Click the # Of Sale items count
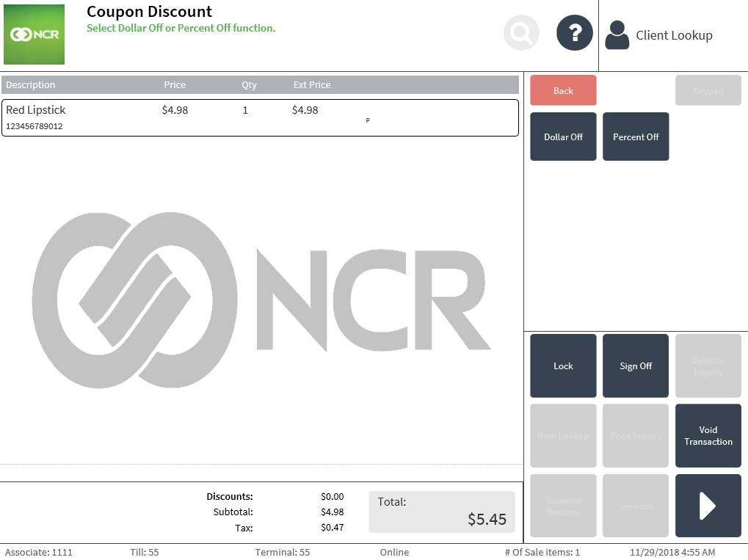 coord(542,552)
